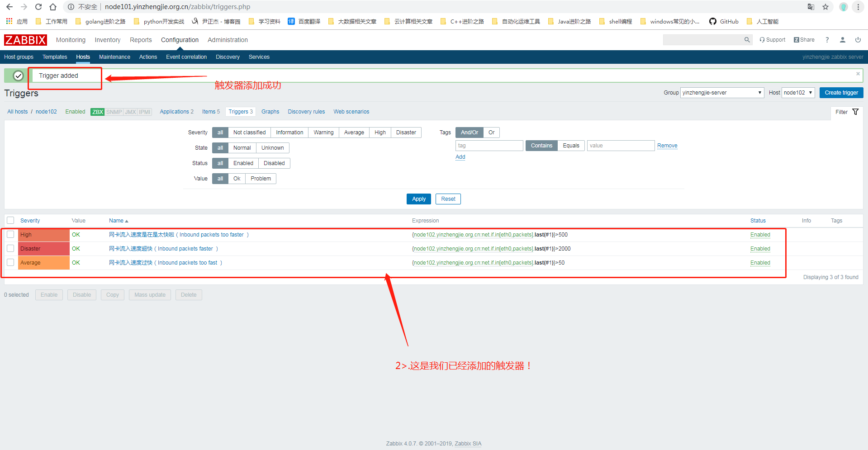
Task: Select Normal state filter
Action: point(242,148)
